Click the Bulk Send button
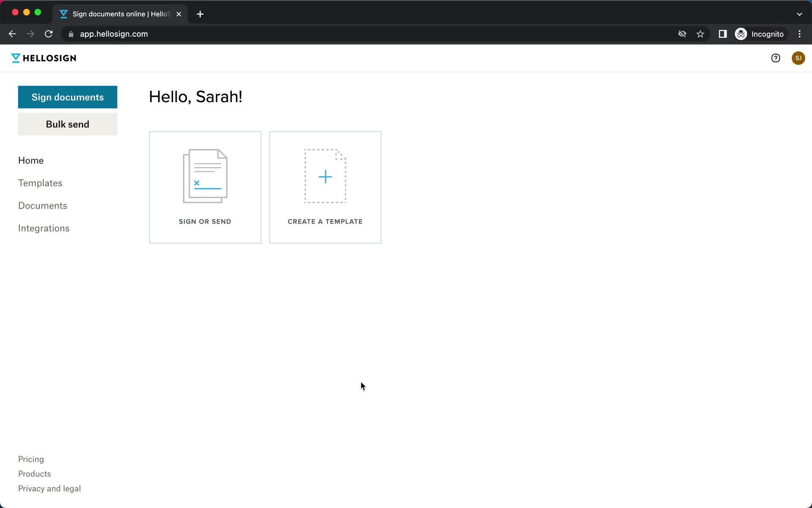Image resolution: width=812 pixels, height=508 pixels. 67,124
